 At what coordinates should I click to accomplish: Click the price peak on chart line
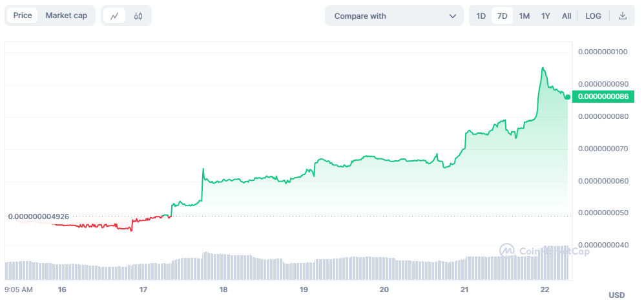coord(543,68)
